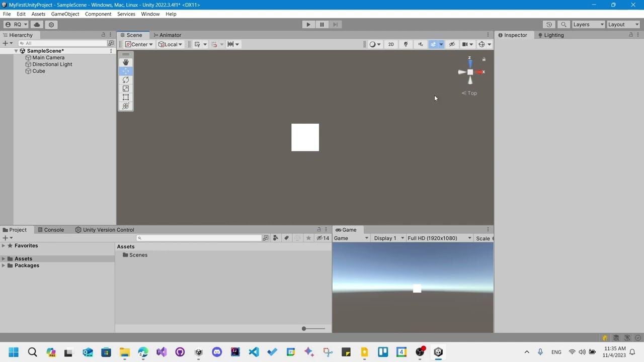Screen dimensions: 644x362
Task: Open Layers dropdown
Action: pyautogui.click(x=588, y=25)
